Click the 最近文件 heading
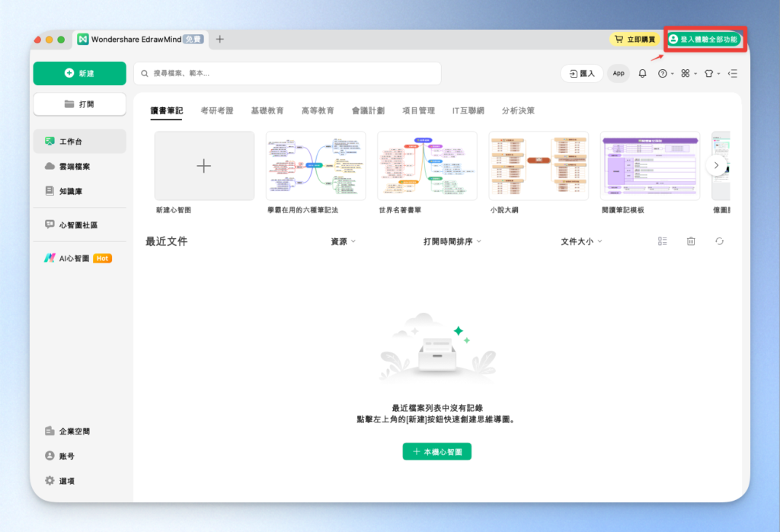 [167, 241]
